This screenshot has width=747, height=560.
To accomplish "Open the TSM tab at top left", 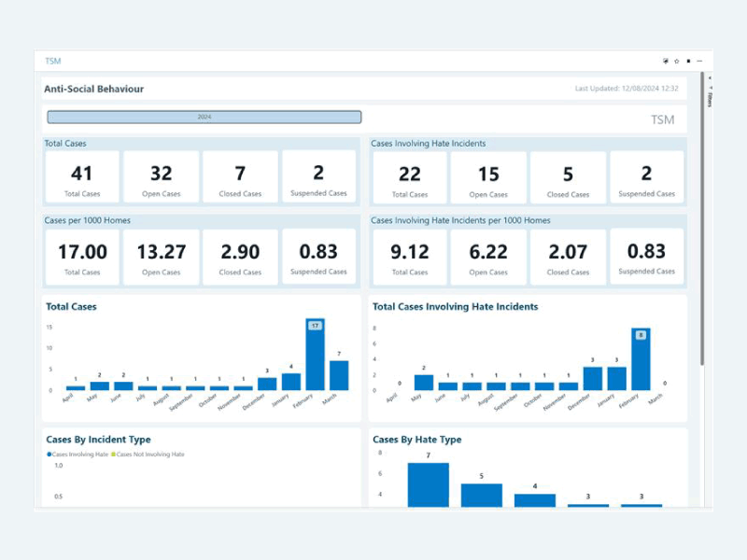I will (x=53, y=61).
